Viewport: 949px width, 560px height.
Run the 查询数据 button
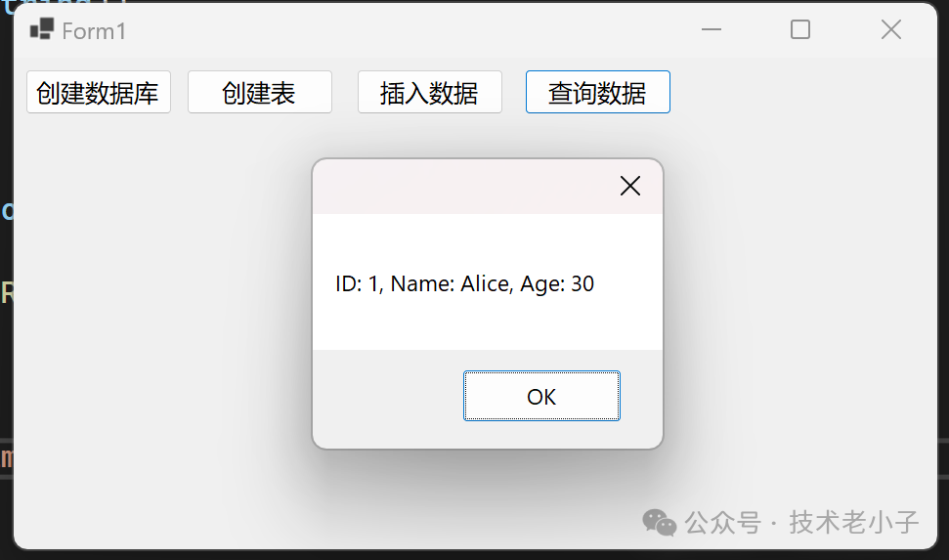[x=598, y=92]
